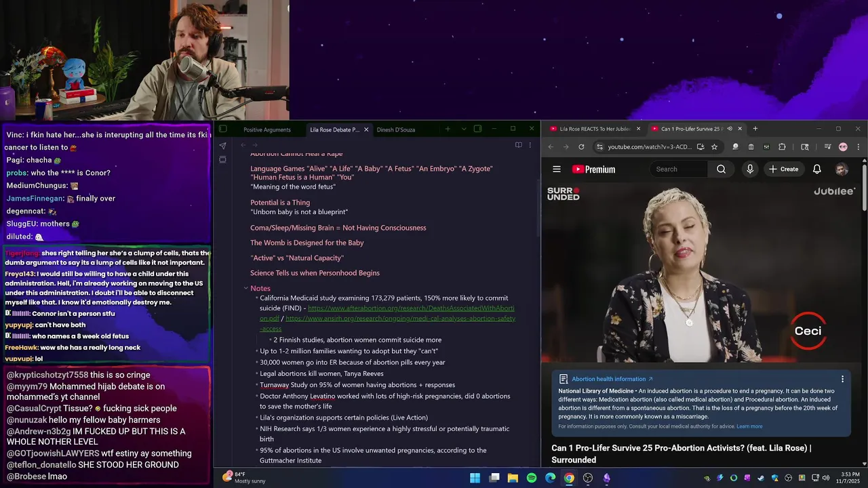Screen dimensions: 868x488
Task: Open Obsidian note more-options menu
Action: [x=530, y=145]
